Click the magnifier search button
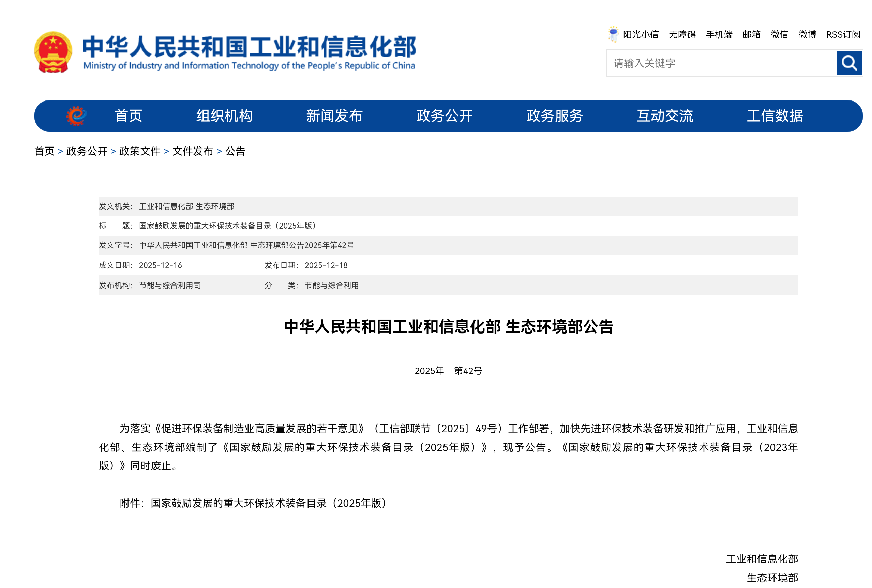The width and height of the screenshot is (872, 588). pyautogui.click(x=849, y=63)
